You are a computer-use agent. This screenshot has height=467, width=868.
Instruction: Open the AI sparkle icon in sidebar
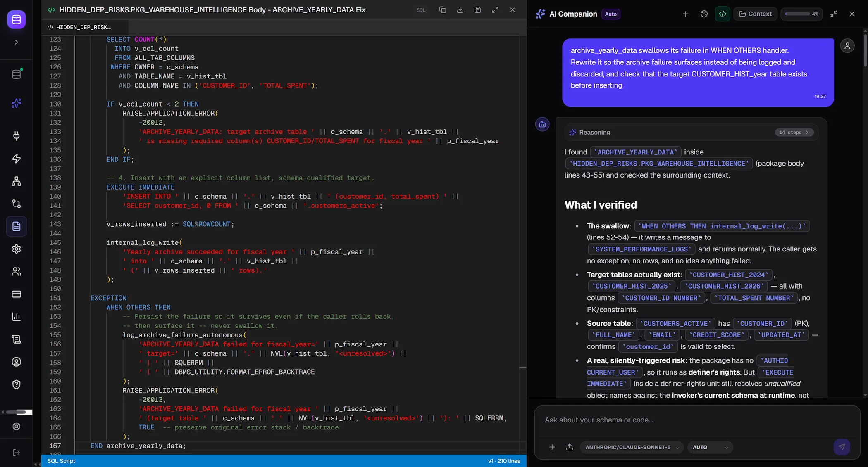(17, 103)
